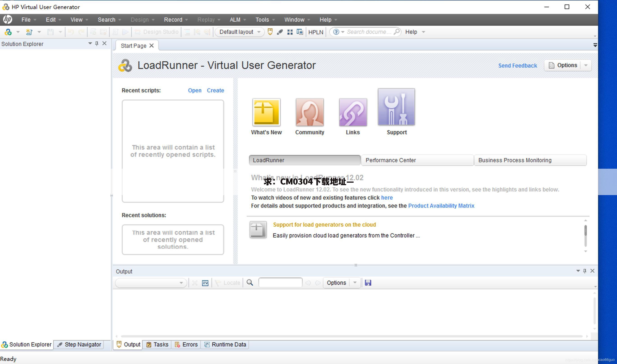Viewport: 617px width, 364px height.
Task: Save output using the floppy disk icon
Action: click(x=368, y=283)
